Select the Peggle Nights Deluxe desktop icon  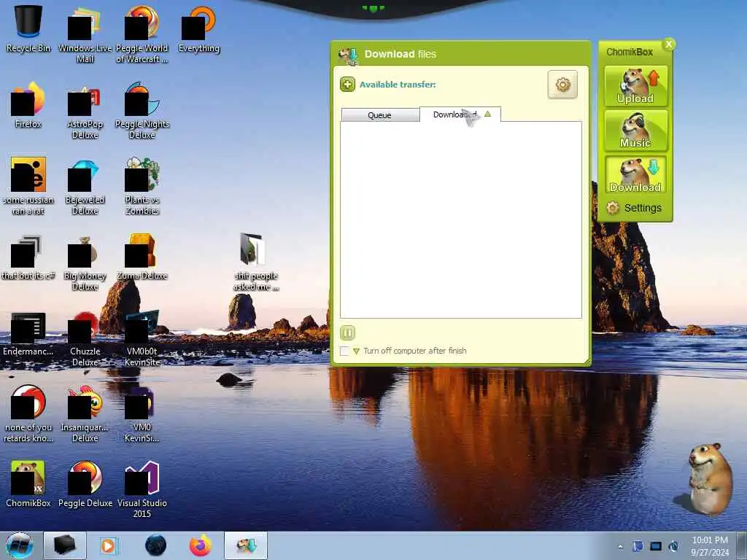[142, 111]
